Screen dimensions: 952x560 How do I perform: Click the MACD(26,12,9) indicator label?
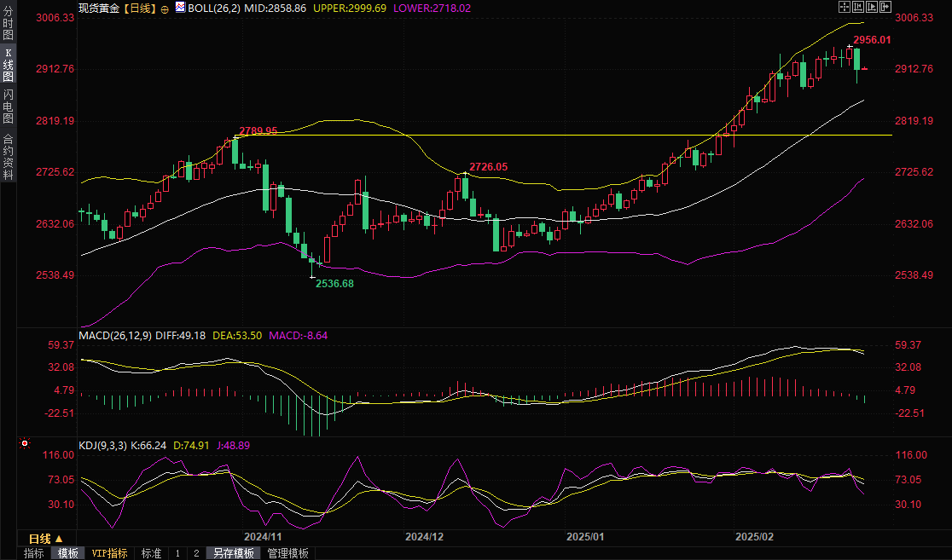pos(115,336)
